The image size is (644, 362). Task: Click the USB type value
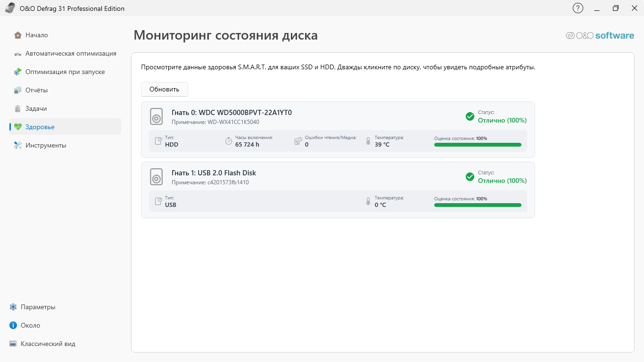[171, 205]
